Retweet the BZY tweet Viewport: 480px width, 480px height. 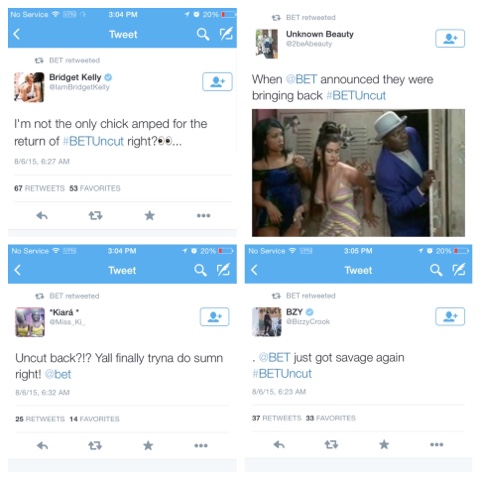coord(331,444)
